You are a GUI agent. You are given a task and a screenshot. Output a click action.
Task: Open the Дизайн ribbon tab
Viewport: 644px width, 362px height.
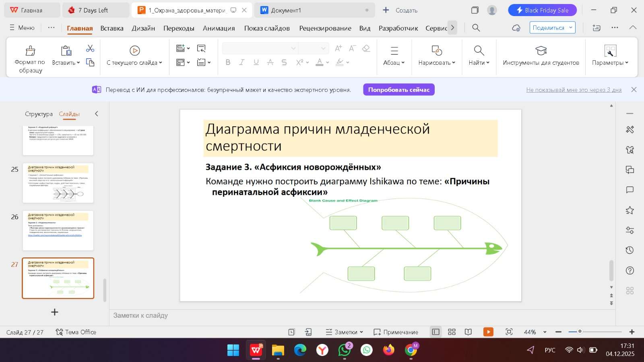coord(143,28)
